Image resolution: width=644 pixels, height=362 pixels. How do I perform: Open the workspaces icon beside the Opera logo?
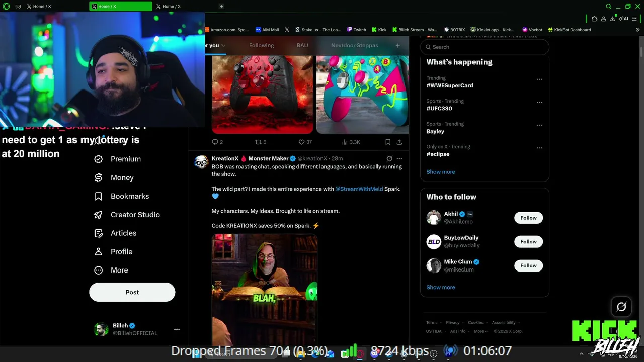(18, 6)
